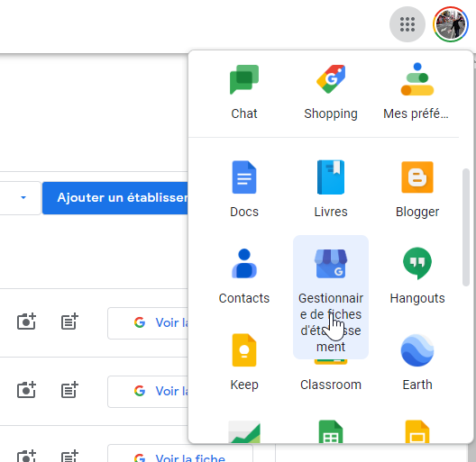Open Google Keep app
476x462 pixels.
tap(244, 362)
